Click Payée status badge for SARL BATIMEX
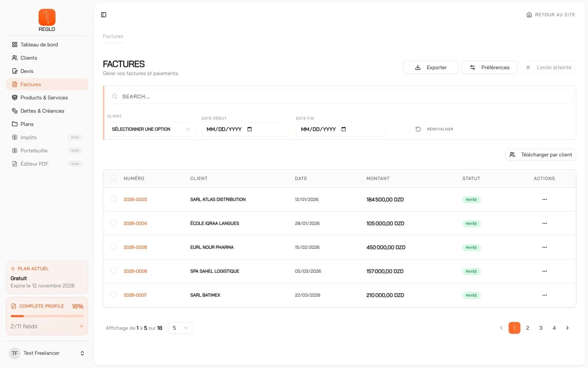 472,296
